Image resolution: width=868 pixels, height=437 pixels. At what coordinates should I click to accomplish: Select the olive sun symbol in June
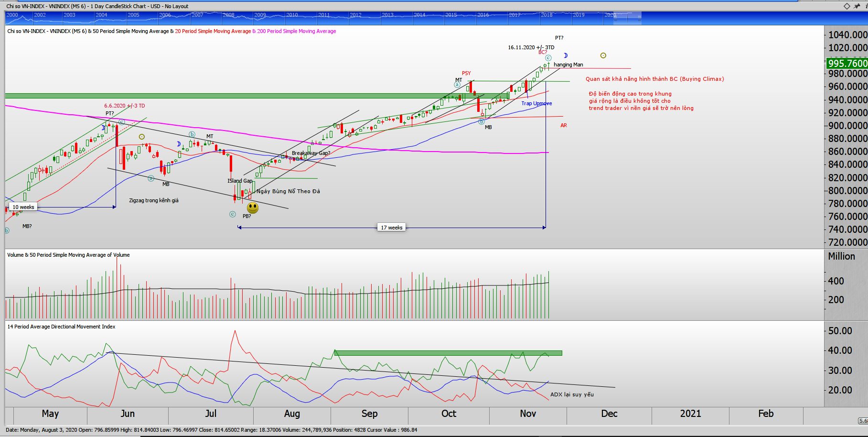tap(142, 137)
